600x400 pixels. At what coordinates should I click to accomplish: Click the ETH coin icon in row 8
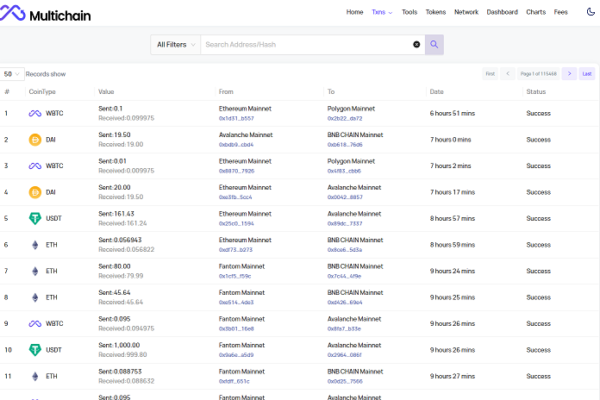click(35, 297)
